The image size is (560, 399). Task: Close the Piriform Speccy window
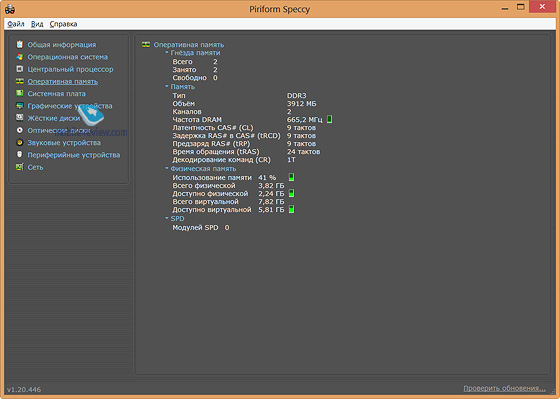(x=542, y=7)
